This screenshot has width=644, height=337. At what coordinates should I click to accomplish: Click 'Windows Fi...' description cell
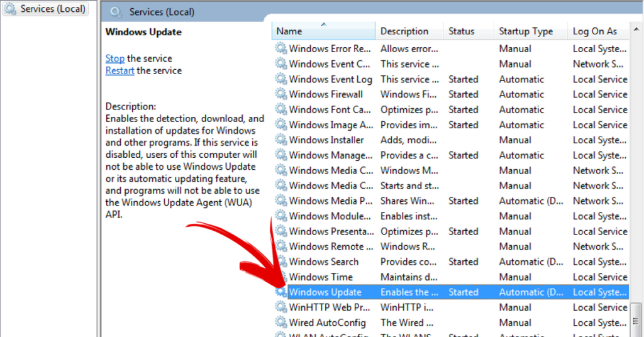pyautogui.click(x=408, y=94)
